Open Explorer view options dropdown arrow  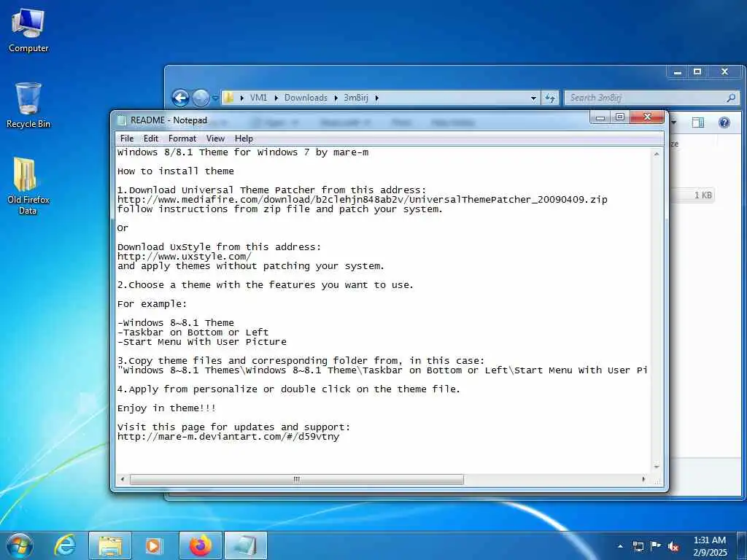coord(674,122)
